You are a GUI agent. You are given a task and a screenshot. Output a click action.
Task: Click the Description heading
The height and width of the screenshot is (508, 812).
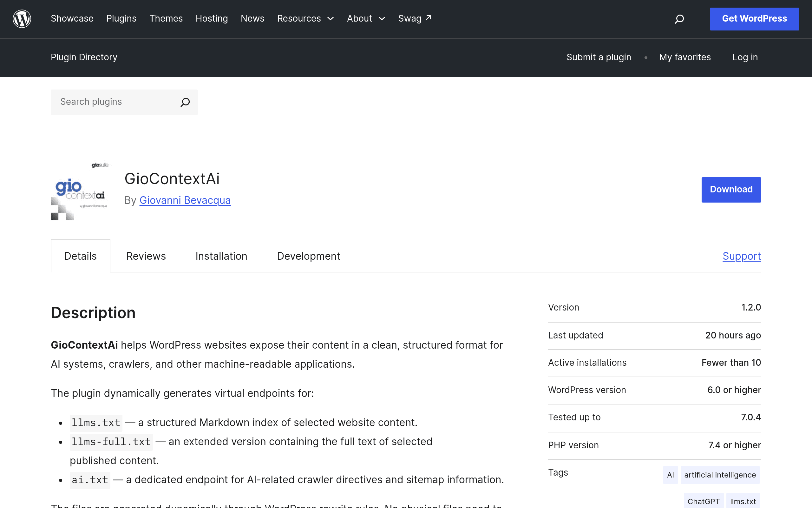click(93, 313)
